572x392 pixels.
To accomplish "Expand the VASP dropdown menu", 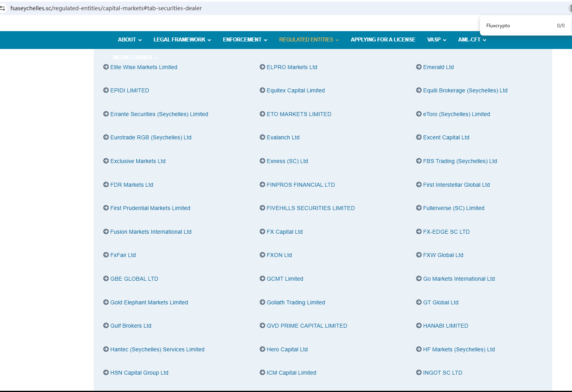I will [x=437, y=40].
